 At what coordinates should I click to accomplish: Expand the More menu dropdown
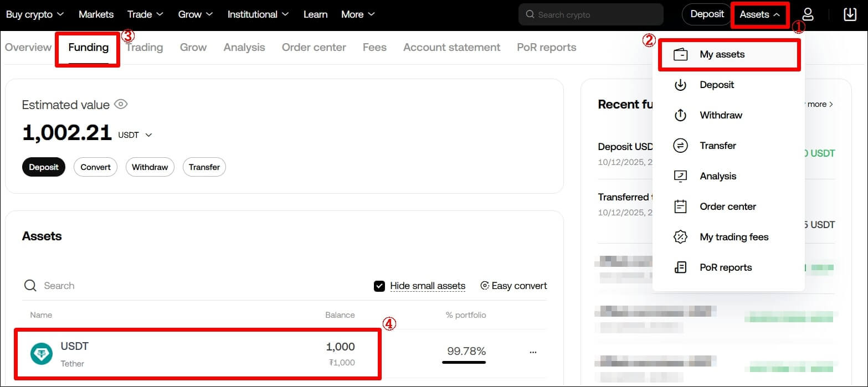click(358, 14)
